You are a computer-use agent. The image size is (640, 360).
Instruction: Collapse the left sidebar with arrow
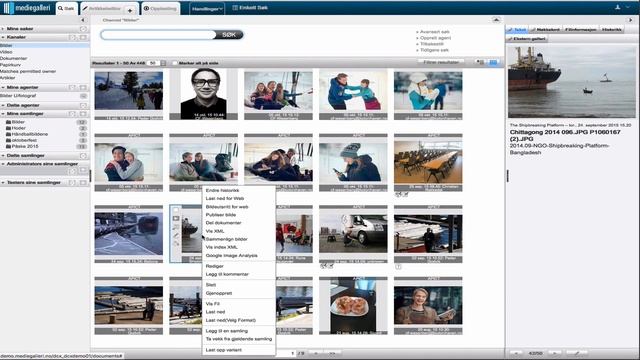(82, 20)
